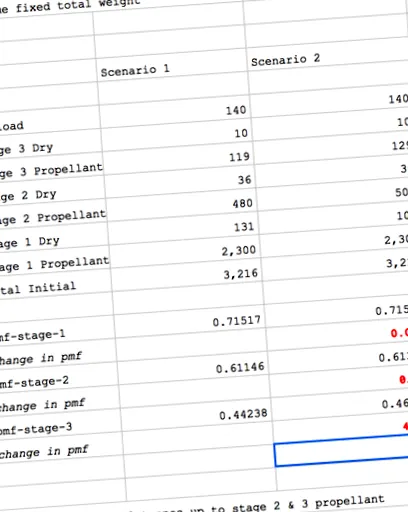Select the Stage 3 Dry row label
The height and width of the screenshot is (512, 408).
click(26, 149)
